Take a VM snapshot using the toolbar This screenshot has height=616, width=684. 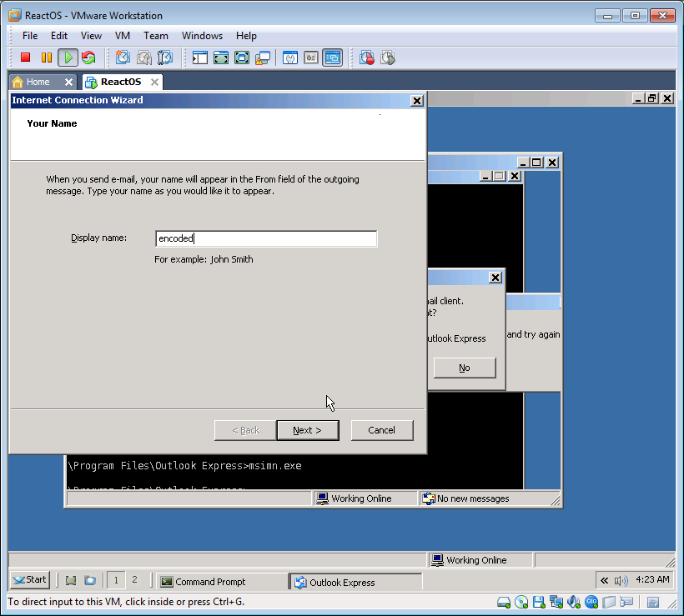coord(123,58)
